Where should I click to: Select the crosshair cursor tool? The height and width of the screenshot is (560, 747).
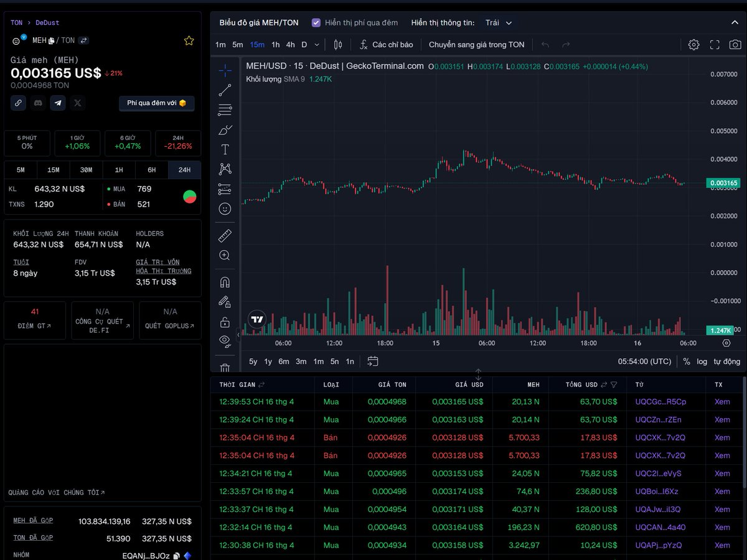[225, 70]
